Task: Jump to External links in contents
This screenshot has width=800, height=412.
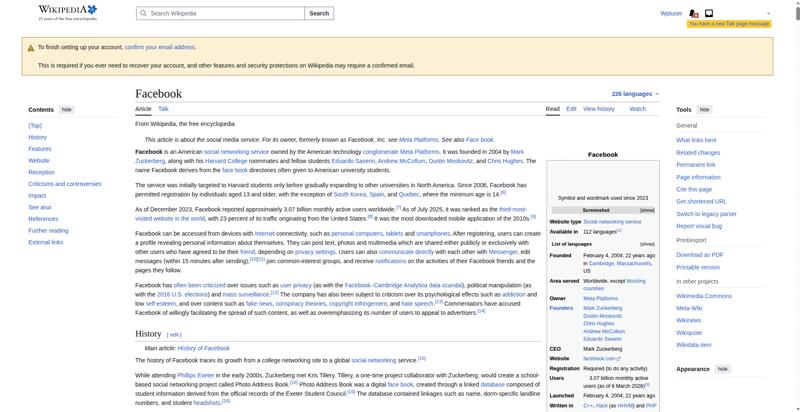Action: (x=46, y=243)
